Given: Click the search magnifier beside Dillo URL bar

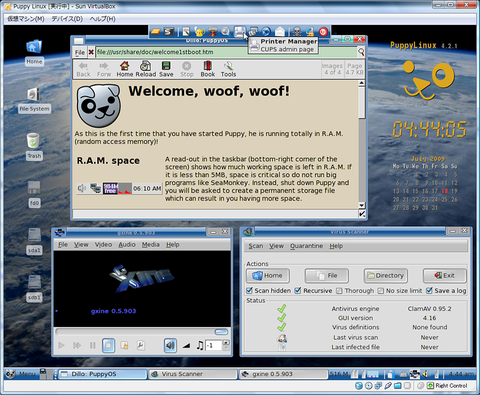Looking at the screenshot, I should [361, 52].
